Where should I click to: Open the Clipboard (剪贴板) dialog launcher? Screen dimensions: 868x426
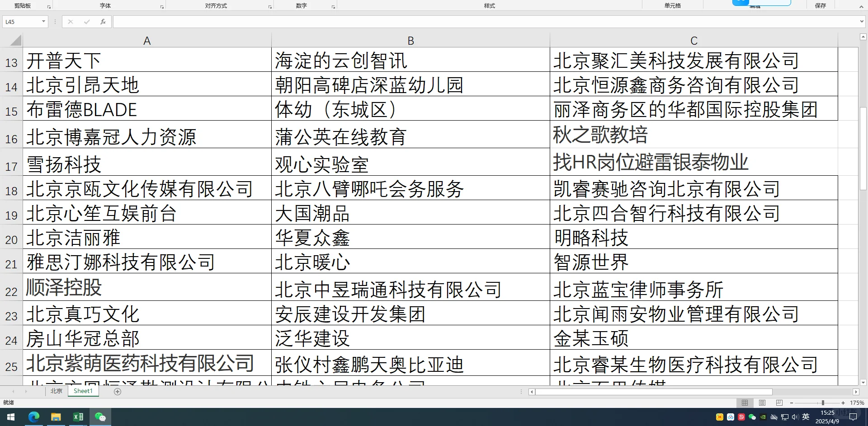click(49, 7)
